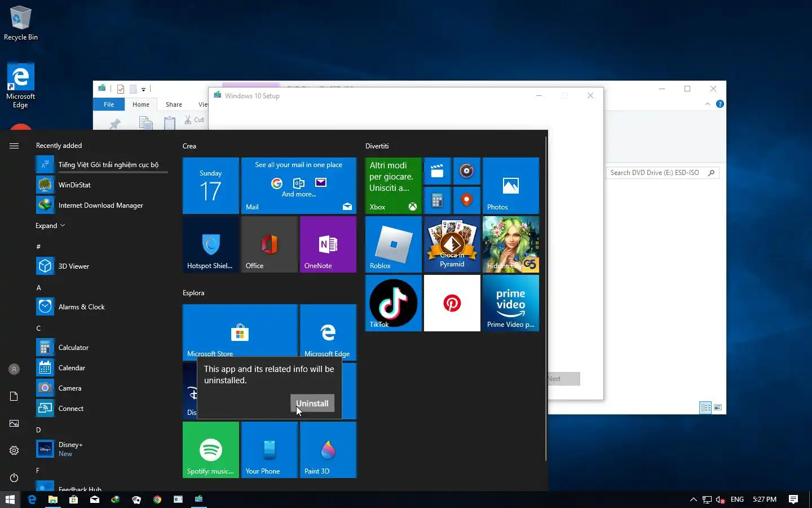Screen dimensions: 812x508
Task: Open the Xbox tile
Action: (394, 186)
